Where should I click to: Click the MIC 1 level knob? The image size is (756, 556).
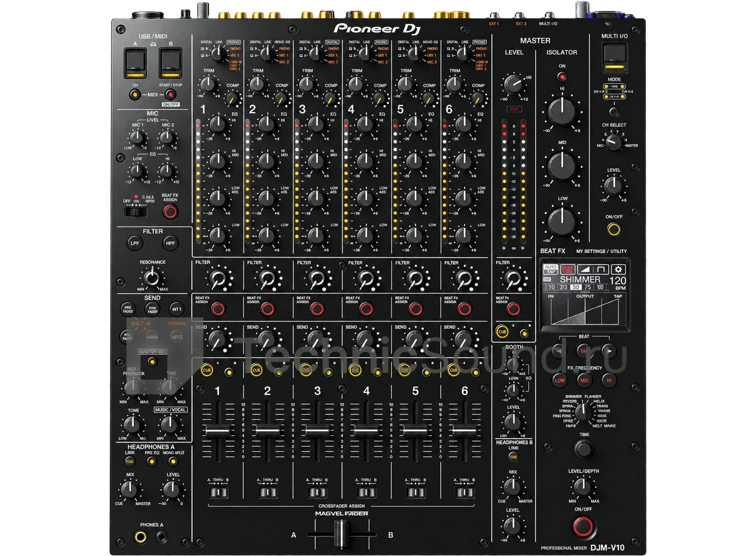pyautogui.click(x=138, y=137)
